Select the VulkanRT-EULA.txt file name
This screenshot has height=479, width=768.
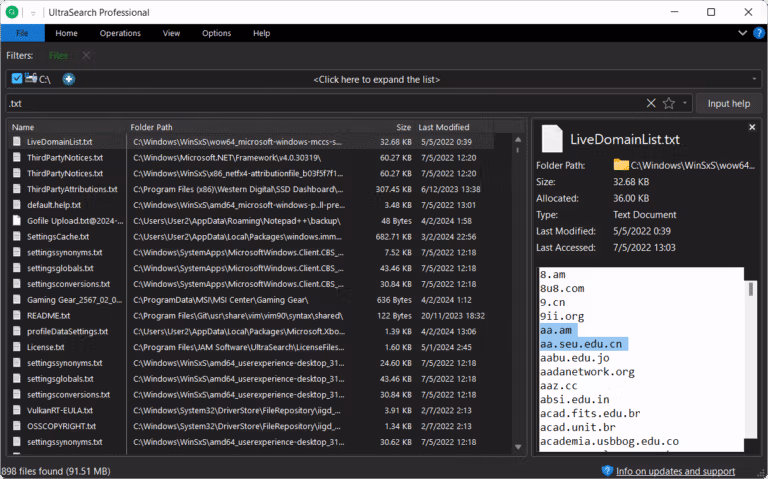60,410
